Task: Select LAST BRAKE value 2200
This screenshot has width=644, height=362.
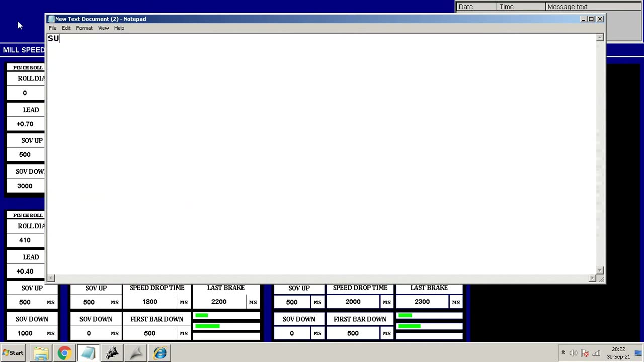Action: pyautogui.click(x=219, y=302)
